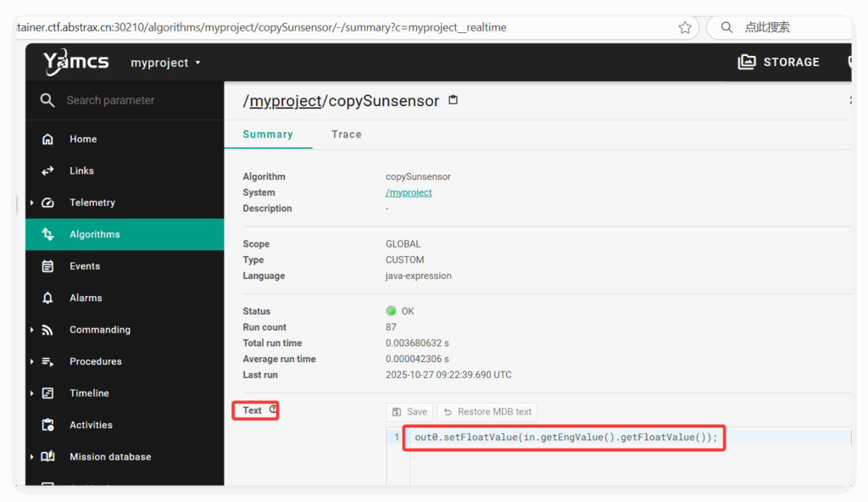Click the Timeline icon in sidebar
This screenshot has width=868, height=502.
pos(48,393)
